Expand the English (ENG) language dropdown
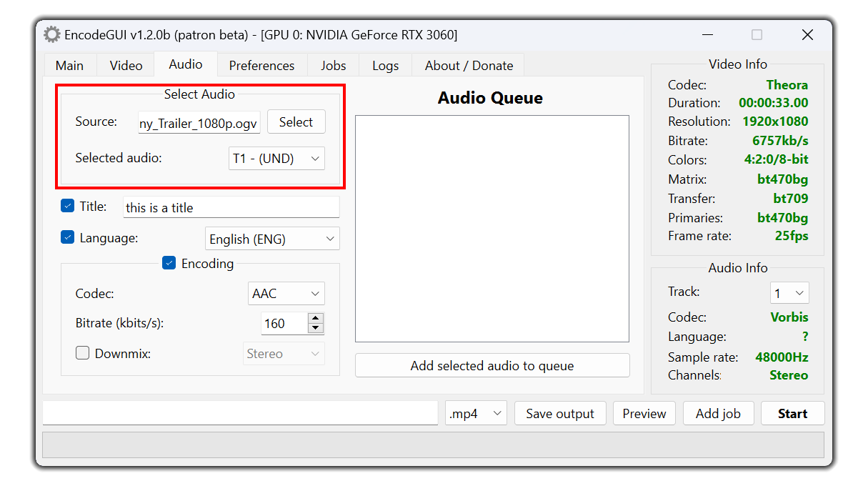 pos(272,239)
